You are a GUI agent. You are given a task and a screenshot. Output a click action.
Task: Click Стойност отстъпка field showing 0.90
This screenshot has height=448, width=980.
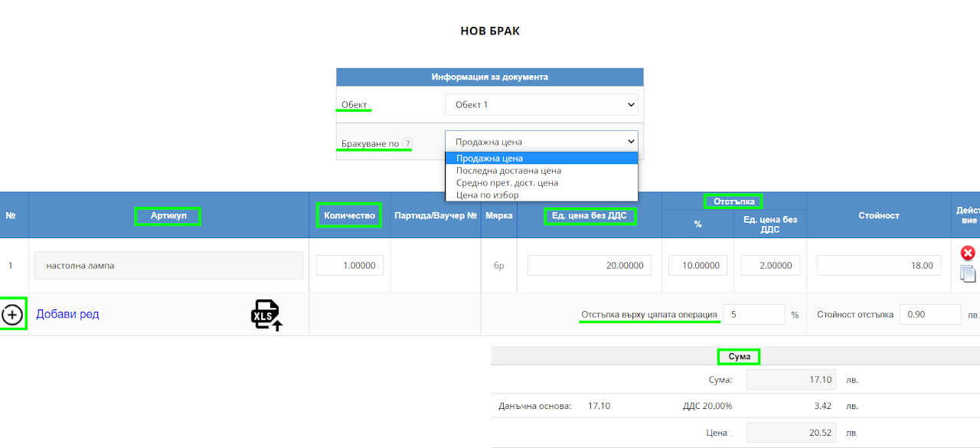930,315
